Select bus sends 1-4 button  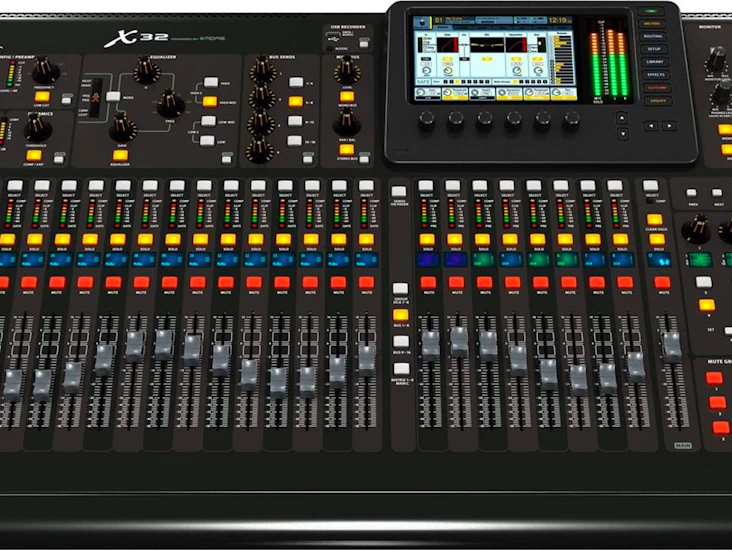[296, 83]
